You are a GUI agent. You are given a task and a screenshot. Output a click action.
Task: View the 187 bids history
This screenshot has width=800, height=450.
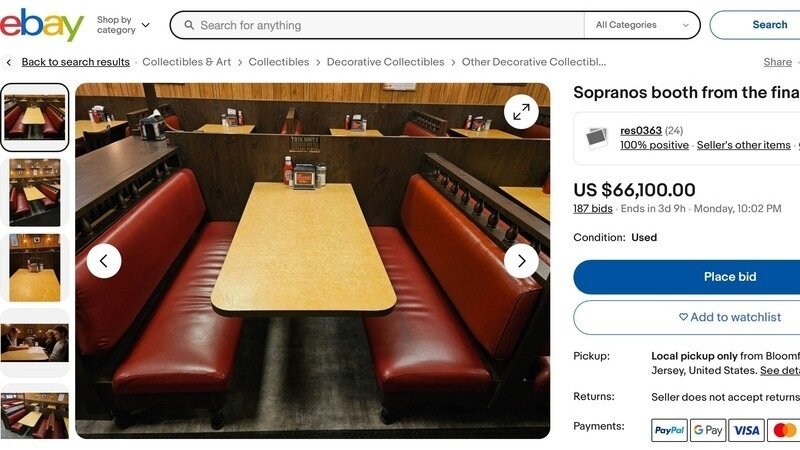coord(592,209)
